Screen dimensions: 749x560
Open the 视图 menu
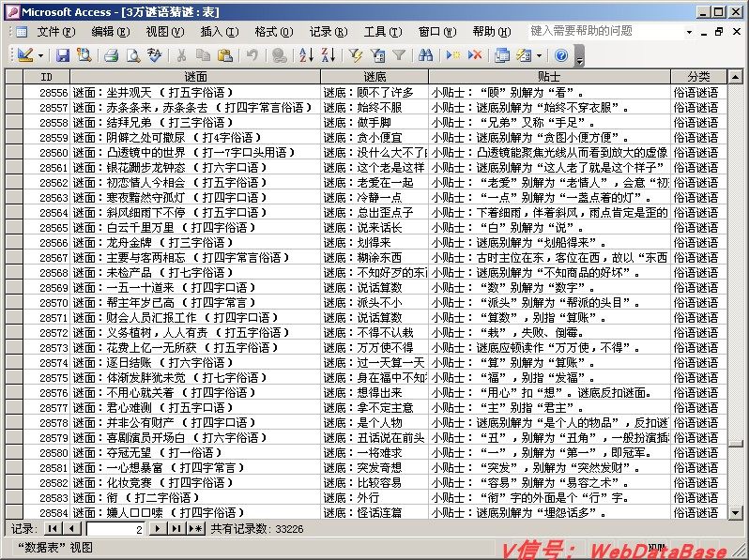point(165,32)
